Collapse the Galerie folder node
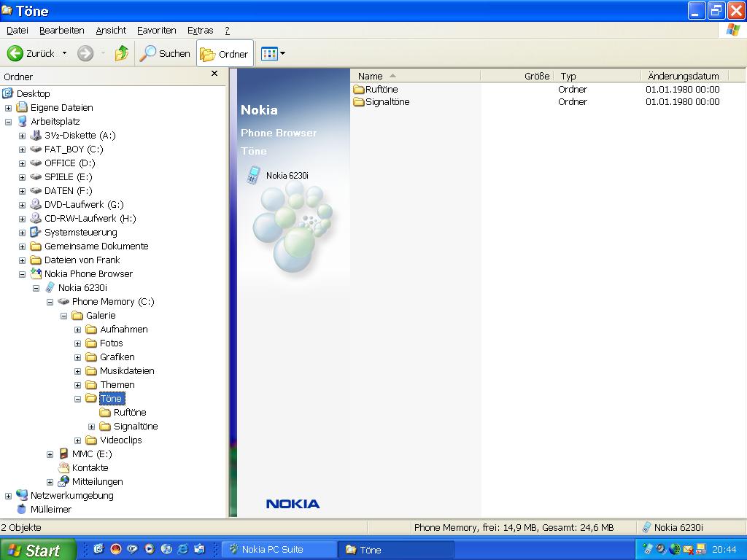This screenshot has height=560, width=747. pos(63,316)
